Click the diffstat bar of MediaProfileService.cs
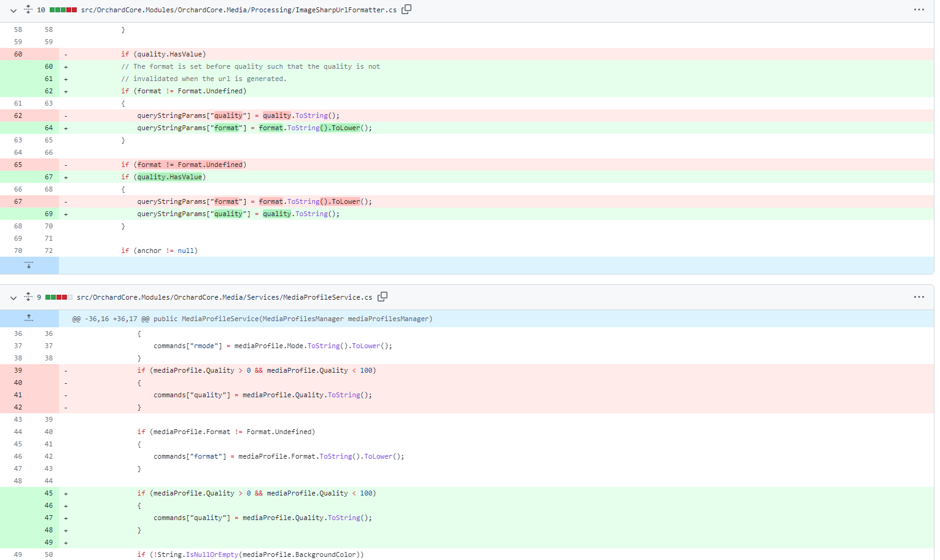The width and height of the screenshot is (940, 560). 59,297
